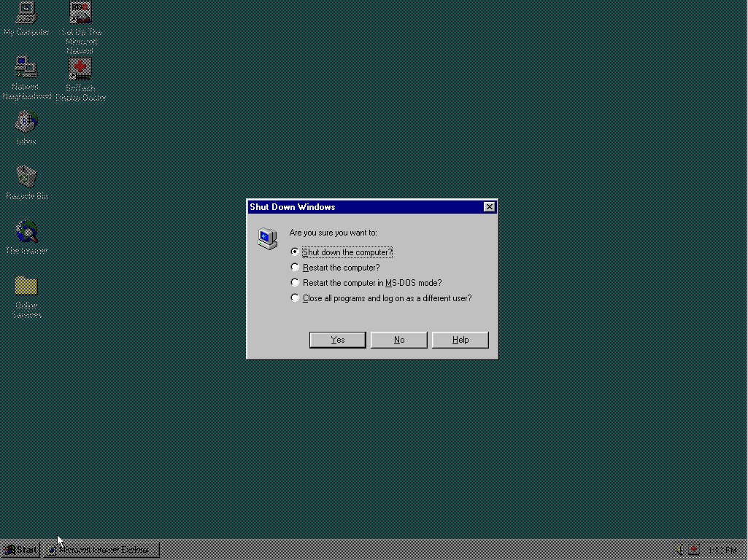Viewport: 748px width, 560px height.
Task: Cancel shutdown with the No button
Action: tap(398, 340)
